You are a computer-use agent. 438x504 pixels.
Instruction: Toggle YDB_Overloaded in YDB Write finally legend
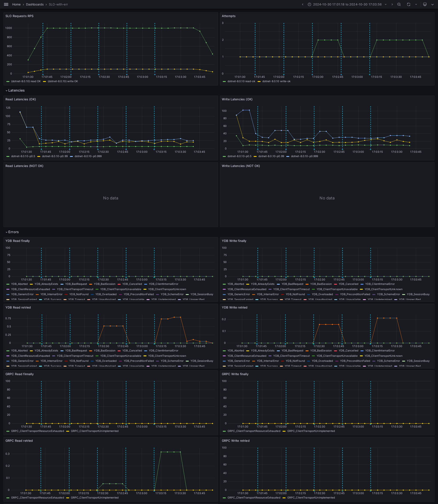click(x=322, y=295)
